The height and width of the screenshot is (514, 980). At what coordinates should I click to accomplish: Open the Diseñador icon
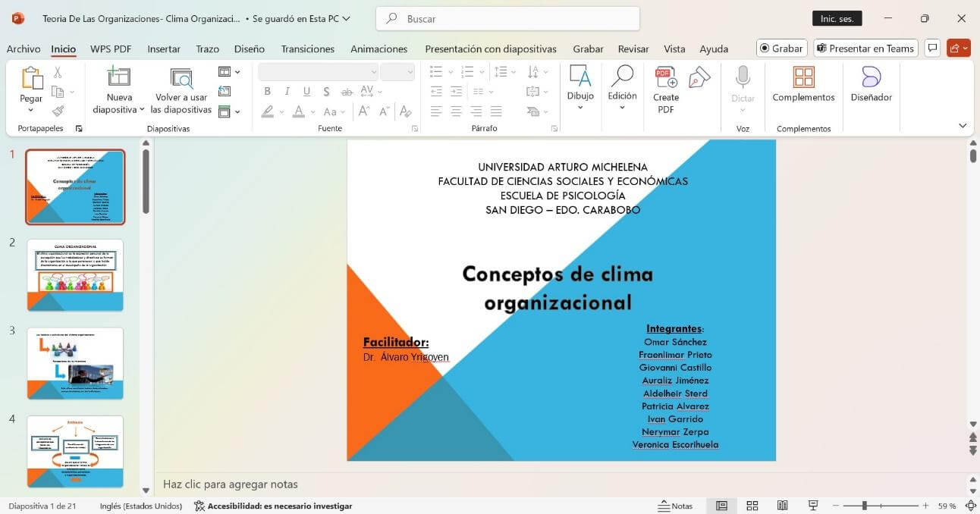pos(872,77)
